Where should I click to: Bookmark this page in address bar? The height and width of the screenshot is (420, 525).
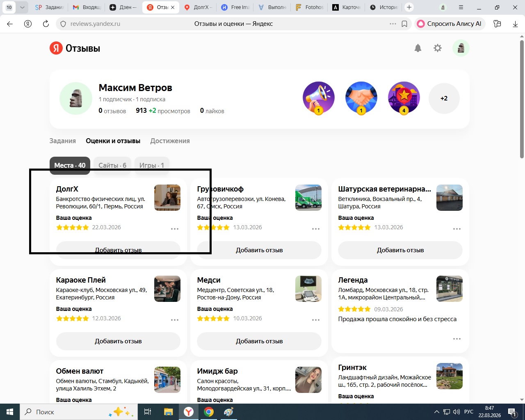click(404, 24)
